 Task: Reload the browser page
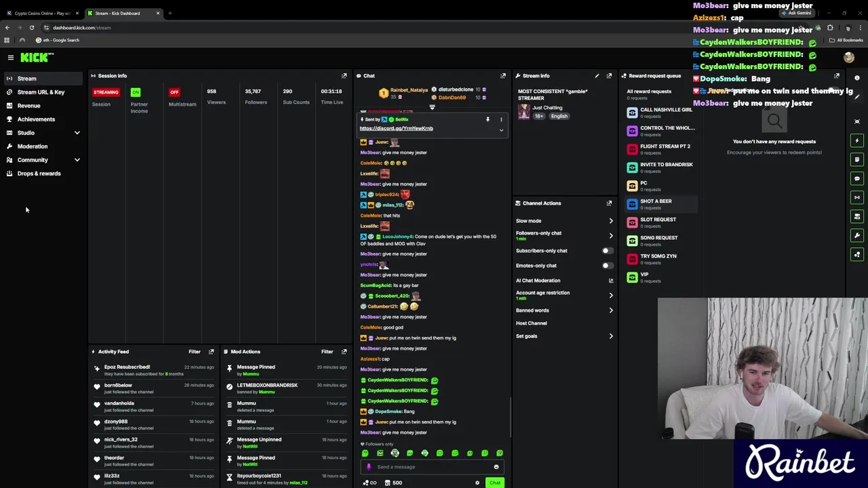pyautogui.click(x=31, y=28)
